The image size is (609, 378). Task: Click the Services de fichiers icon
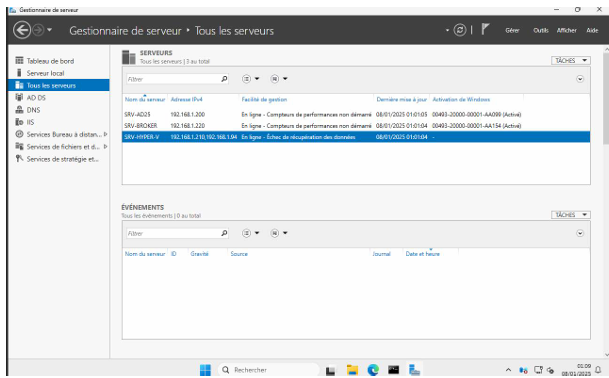pos(19,146)
